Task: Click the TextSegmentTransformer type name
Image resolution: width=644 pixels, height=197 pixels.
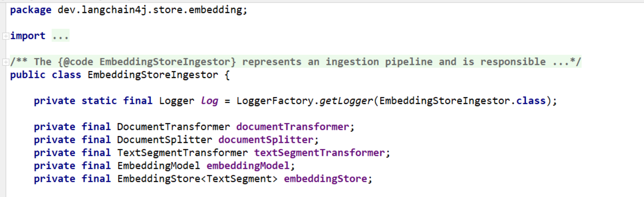Action: (182, 153)
